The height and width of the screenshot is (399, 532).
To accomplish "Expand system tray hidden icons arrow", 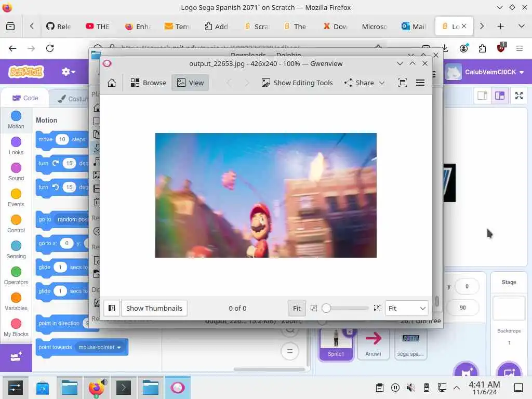I will [x=457, y=388].
